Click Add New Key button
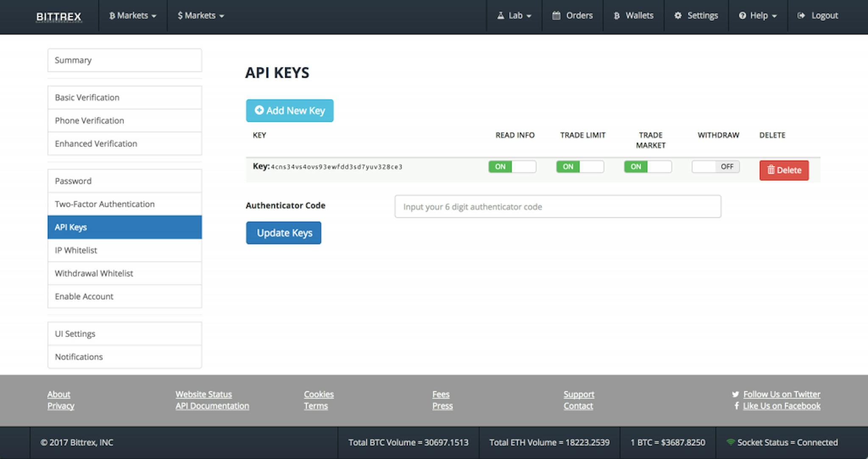 tap(289, 110)
